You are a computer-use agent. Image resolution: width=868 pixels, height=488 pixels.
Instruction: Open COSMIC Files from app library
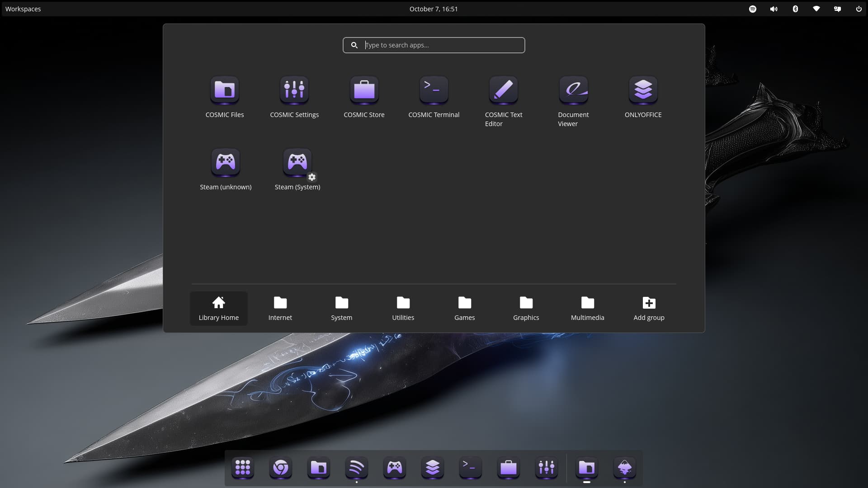[x=225, y=90]
